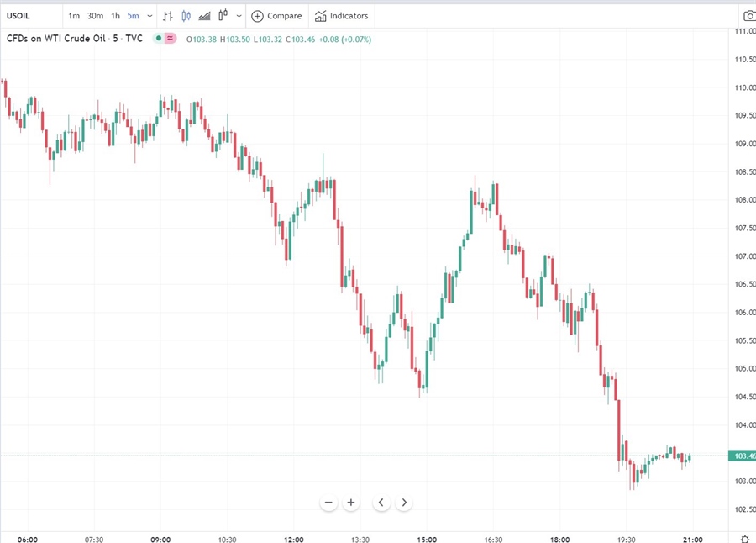The width and height of the screenshot is (756, 543).
Task: Take a chart snapshot with camera icon
Action: [x=750, y=16]
